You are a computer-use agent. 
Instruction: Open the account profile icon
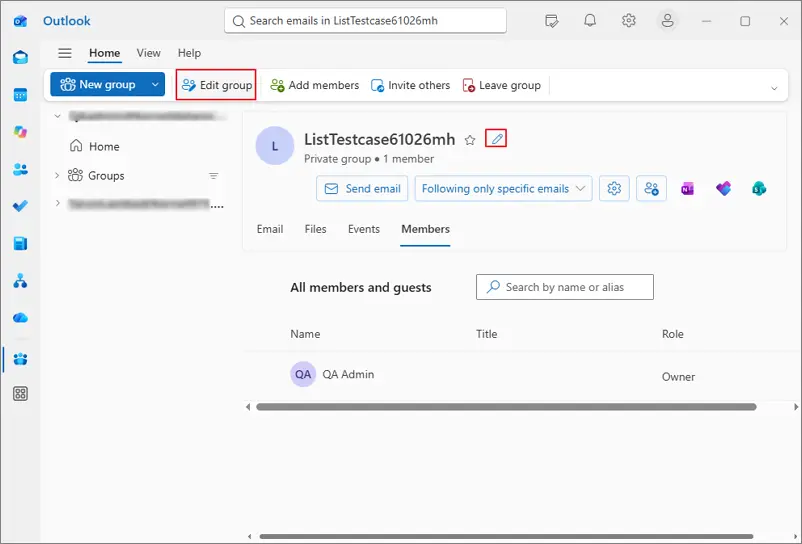click(667, 21)
